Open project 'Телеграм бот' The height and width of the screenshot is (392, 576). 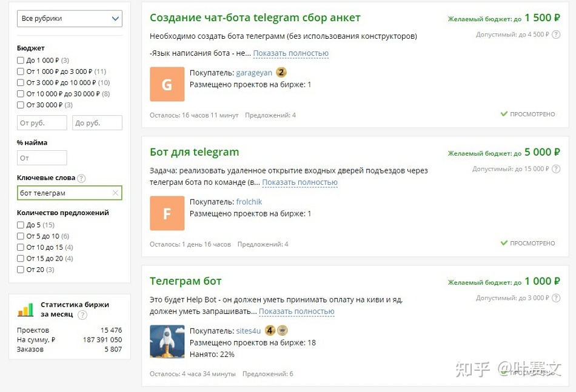coord(186,281)
